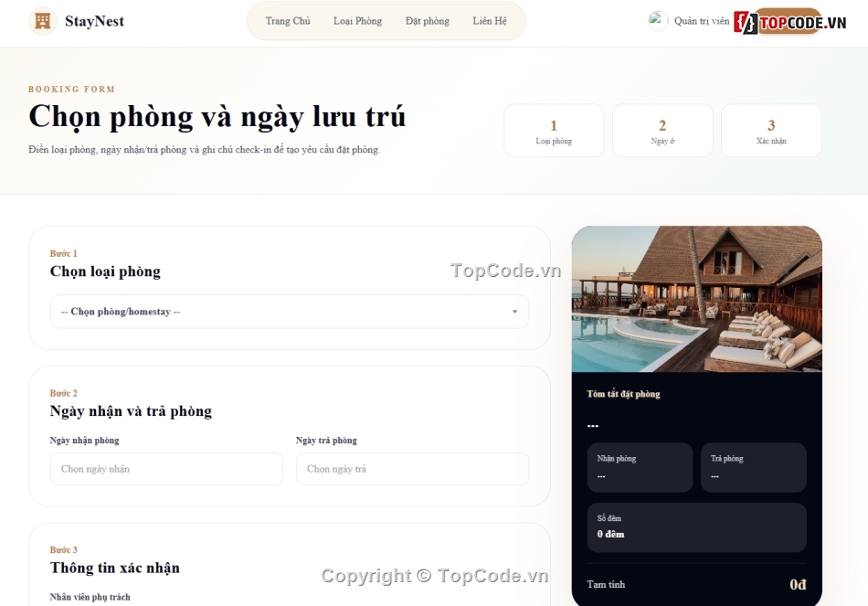Click step card 3 Xác nhận
Viewport: 868px width, 606px height.
771,131
